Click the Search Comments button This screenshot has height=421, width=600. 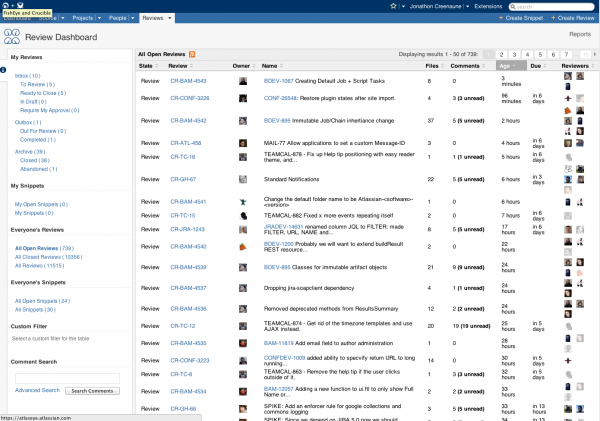(x=92, y=391)
